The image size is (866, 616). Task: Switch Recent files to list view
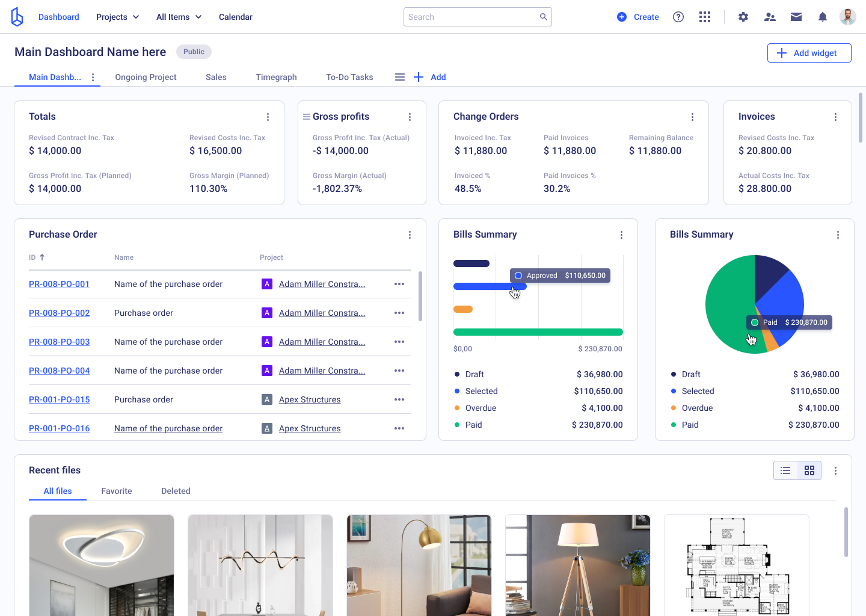click(785, 470)
